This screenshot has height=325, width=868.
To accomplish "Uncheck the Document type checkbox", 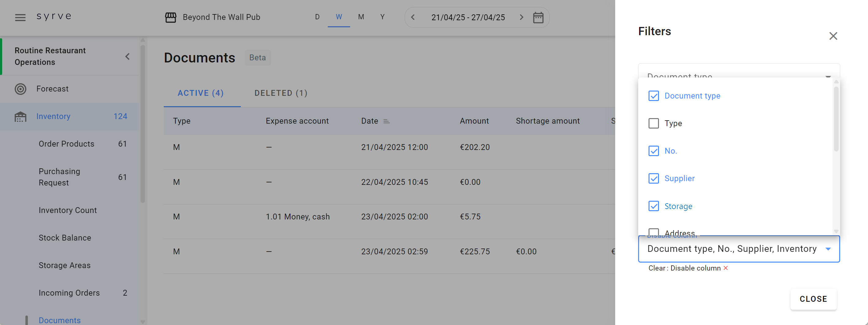I will (x=653, y=96).
